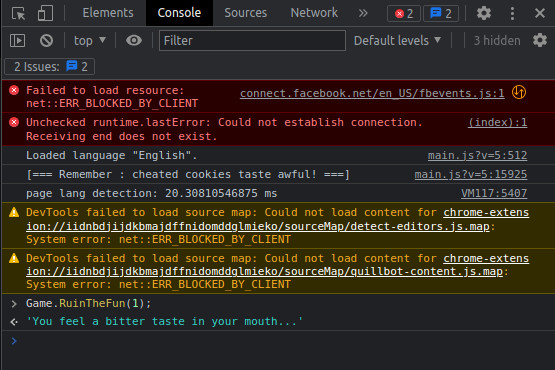Open the main.js?v=5:512 source link
This screenshot has width=555, height=370.
[x=477, y=155]
